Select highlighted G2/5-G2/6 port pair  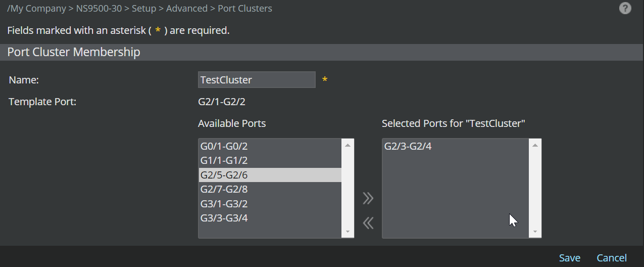point(270,175)
